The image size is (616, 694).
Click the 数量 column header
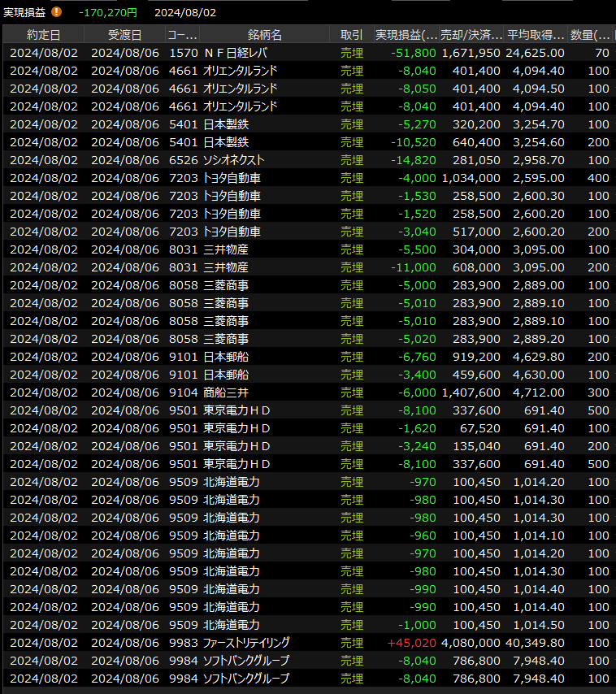591,34
